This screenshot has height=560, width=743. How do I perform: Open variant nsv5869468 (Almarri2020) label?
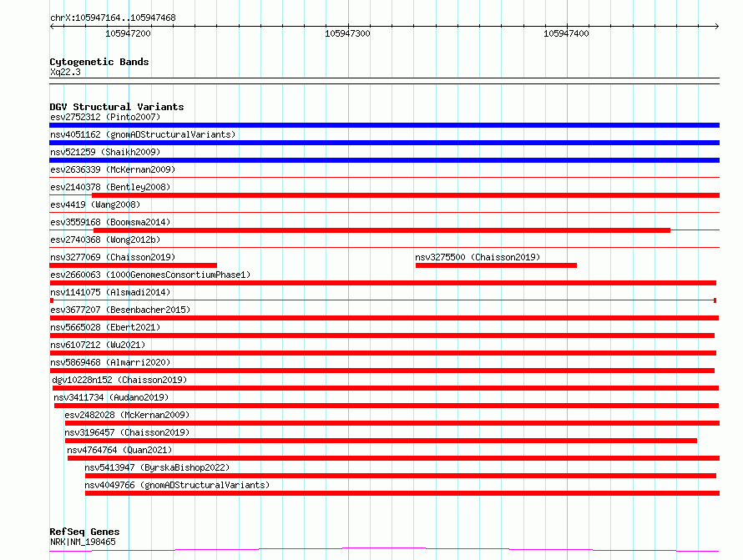110,362
